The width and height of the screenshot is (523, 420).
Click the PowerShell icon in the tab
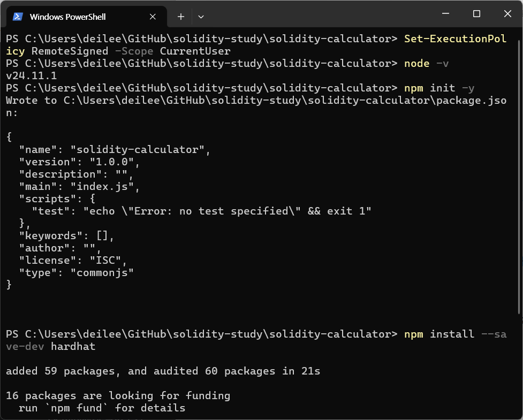18,17
